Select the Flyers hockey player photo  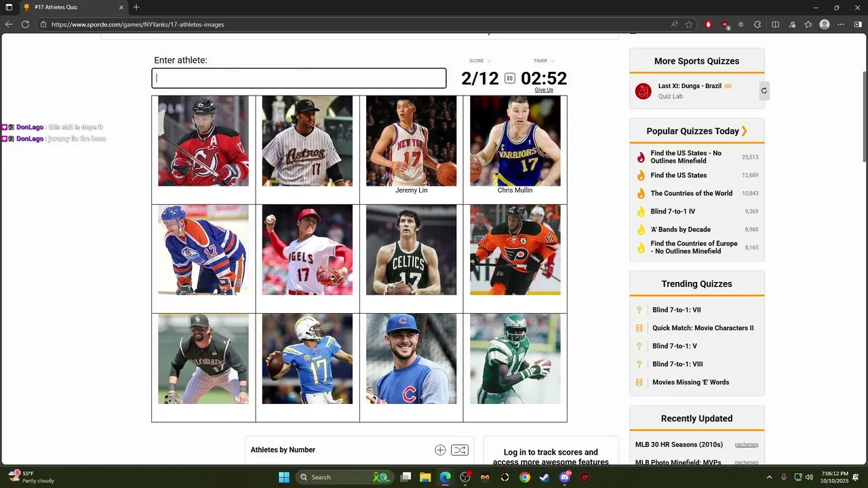coord(515,250)
